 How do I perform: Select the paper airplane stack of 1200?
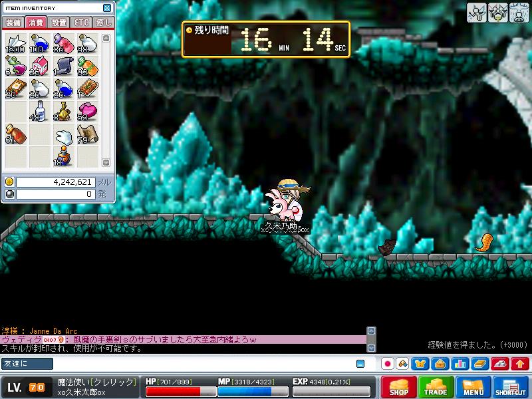tap(15, 44)
